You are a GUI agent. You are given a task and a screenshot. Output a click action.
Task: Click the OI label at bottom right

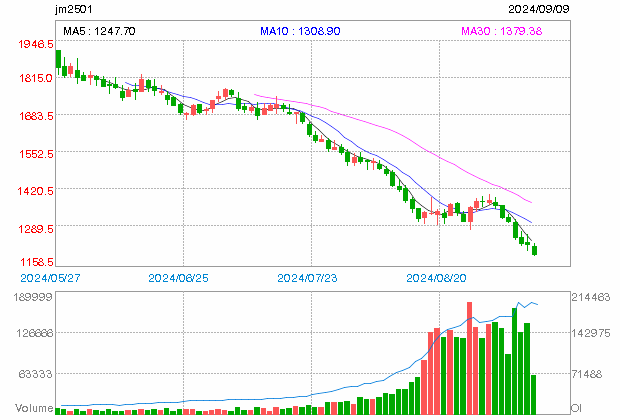pos(576,408)
